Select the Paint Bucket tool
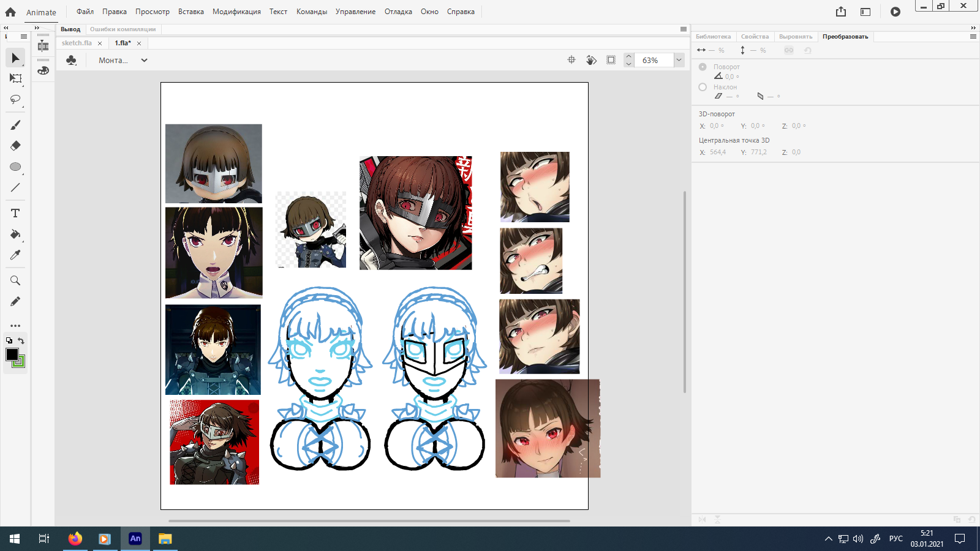The width and height of the screenshot is (980, 551). pos(15,234)
